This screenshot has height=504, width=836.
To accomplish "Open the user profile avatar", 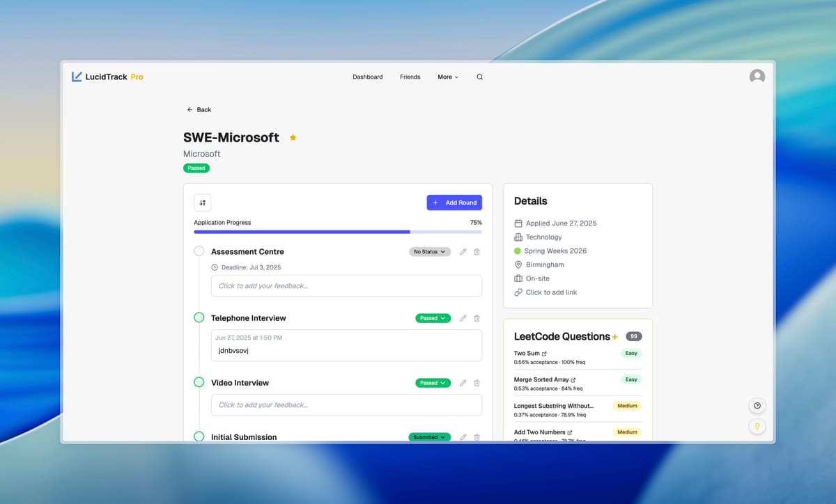I will 757,77.
